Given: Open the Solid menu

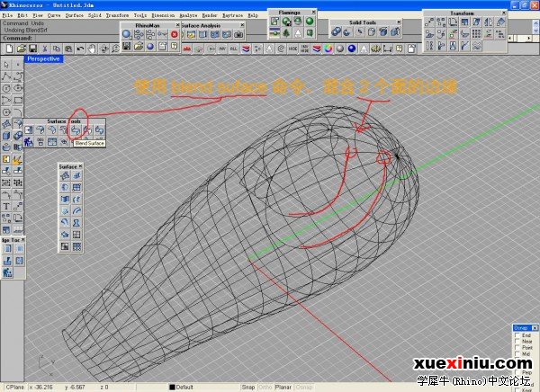Looking at the screenshot, I should (94, 15).
